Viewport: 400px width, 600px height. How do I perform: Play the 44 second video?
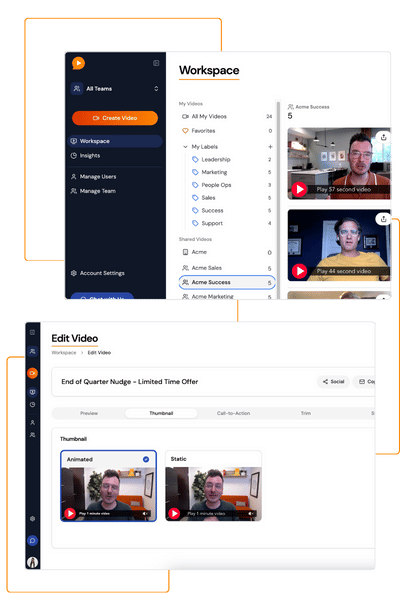(299, 271)
